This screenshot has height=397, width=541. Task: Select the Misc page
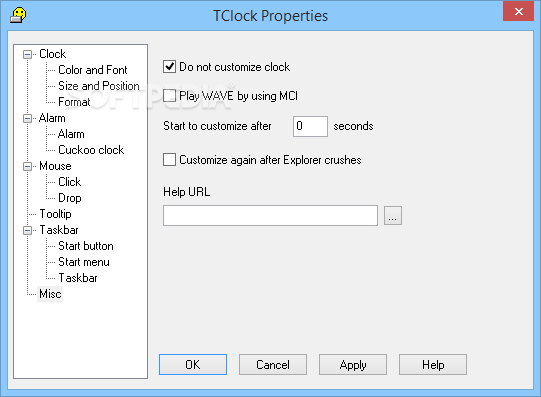point(50,294)
